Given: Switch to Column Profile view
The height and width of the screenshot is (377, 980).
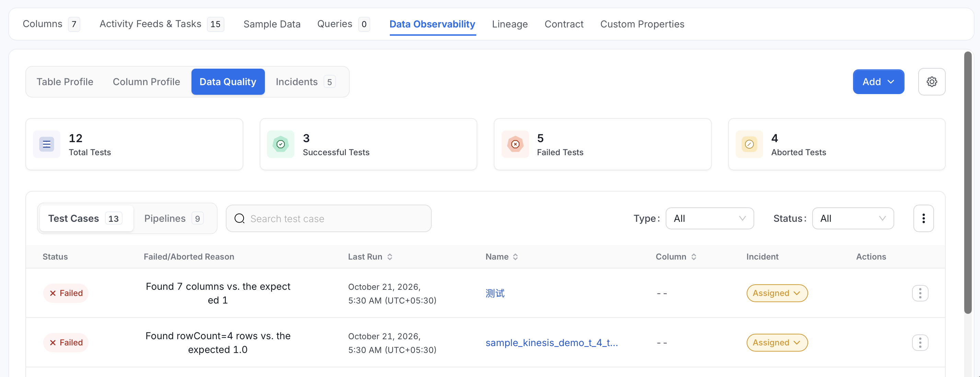Looking at the screenshot, I should [x=146, y=81].
